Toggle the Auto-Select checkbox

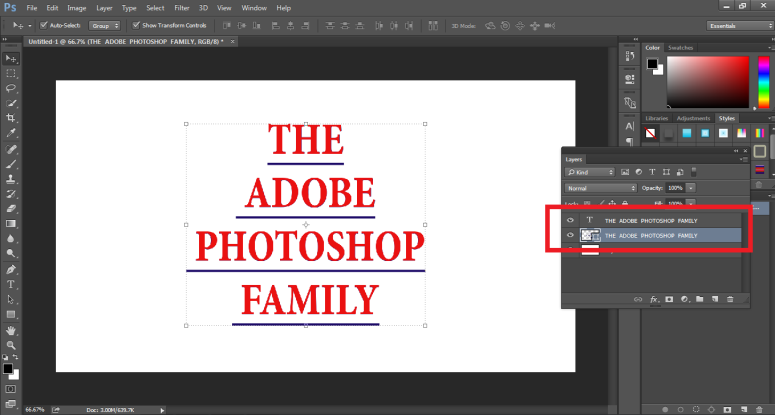43,25
